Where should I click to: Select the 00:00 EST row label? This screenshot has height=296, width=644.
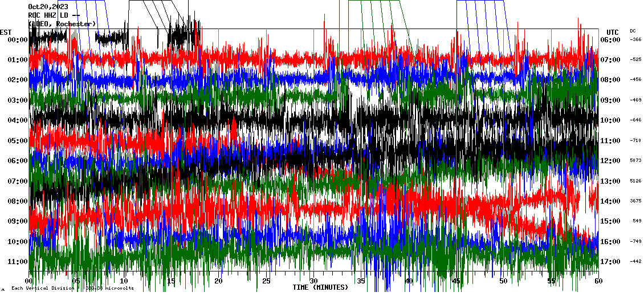coord(17,40)
